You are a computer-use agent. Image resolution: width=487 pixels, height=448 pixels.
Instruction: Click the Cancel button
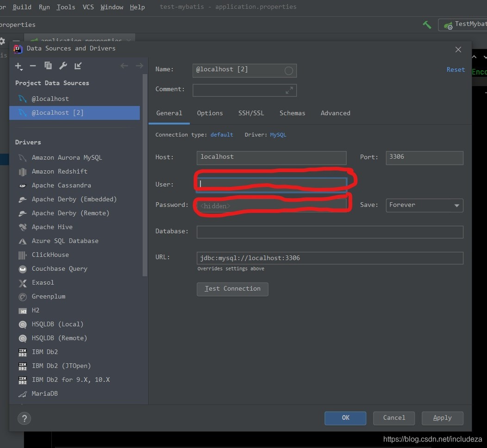394,418
